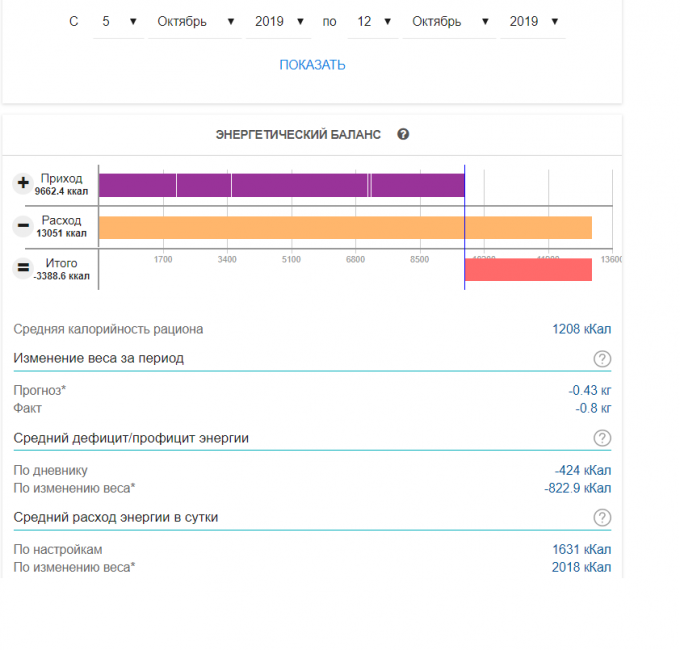This screenshot has width=680, height=650.
Task: Click the -0.43 кг forecast value
Action: pos(589,390)
